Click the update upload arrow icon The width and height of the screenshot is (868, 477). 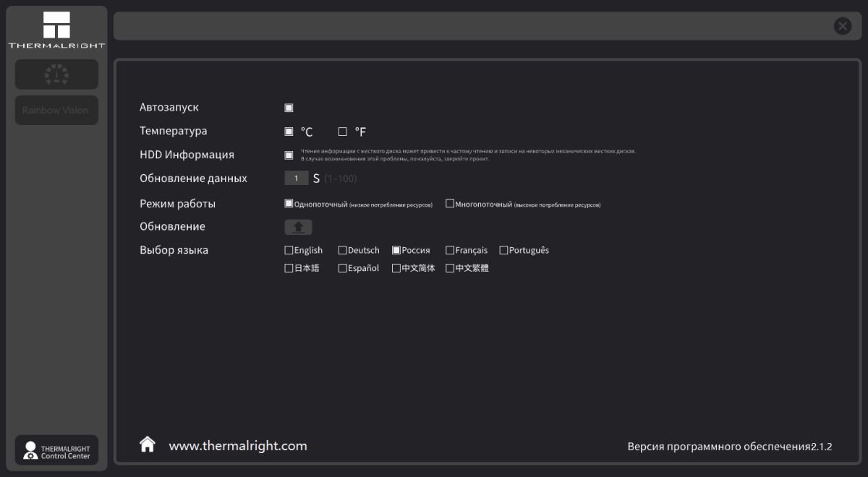pos(298,227)
